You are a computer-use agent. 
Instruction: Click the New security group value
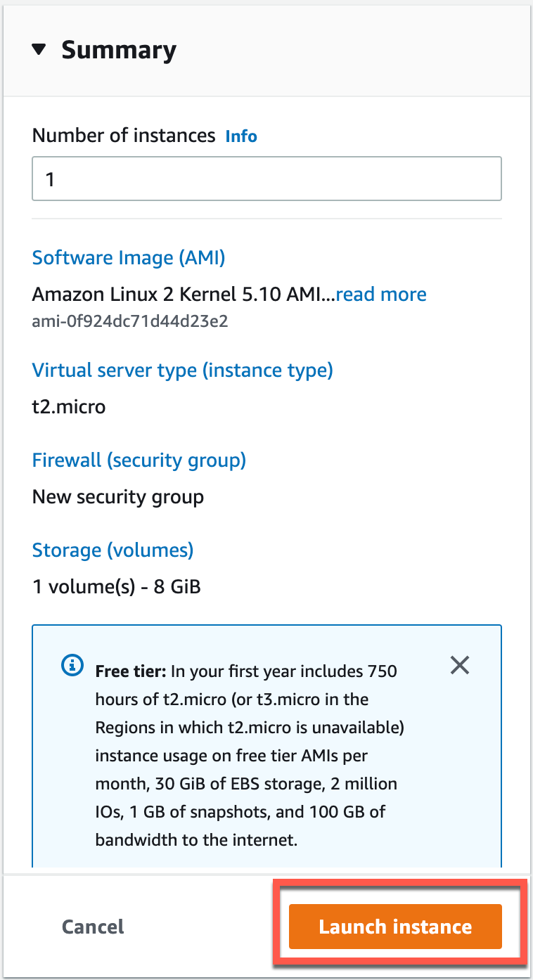117,496
